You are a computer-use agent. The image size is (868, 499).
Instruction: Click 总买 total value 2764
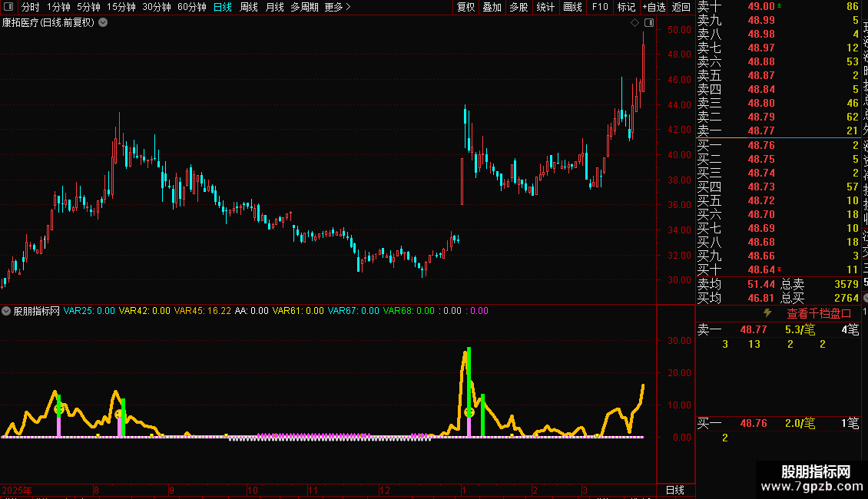point(846,298)
